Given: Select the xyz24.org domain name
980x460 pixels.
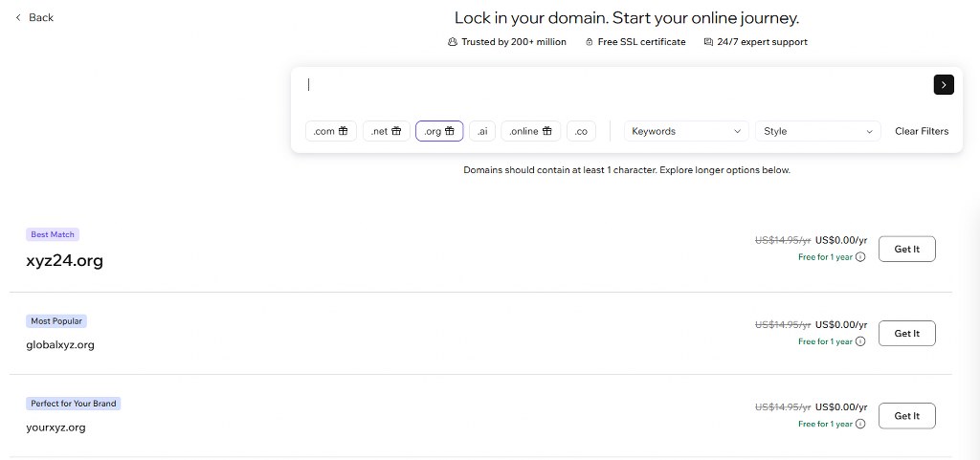Looking at the screenshot, I should (x=64, y=260).
